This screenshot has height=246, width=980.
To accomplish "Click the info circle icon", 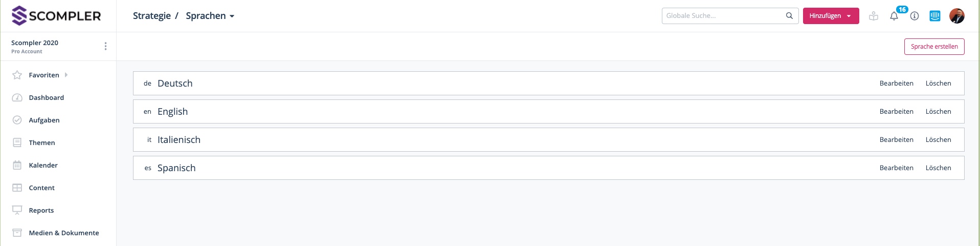I will pos(915,16).
